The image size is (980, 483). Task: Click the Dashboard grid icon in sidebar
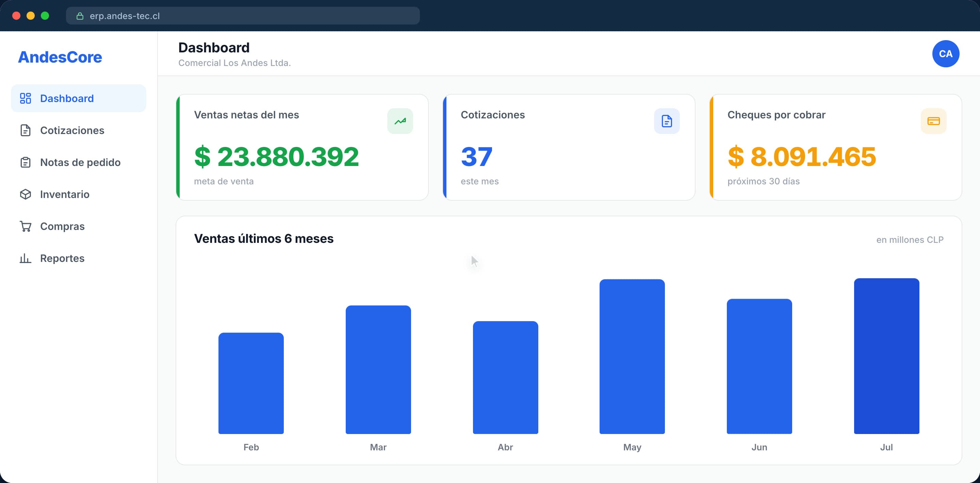click(x=25, y=98)
